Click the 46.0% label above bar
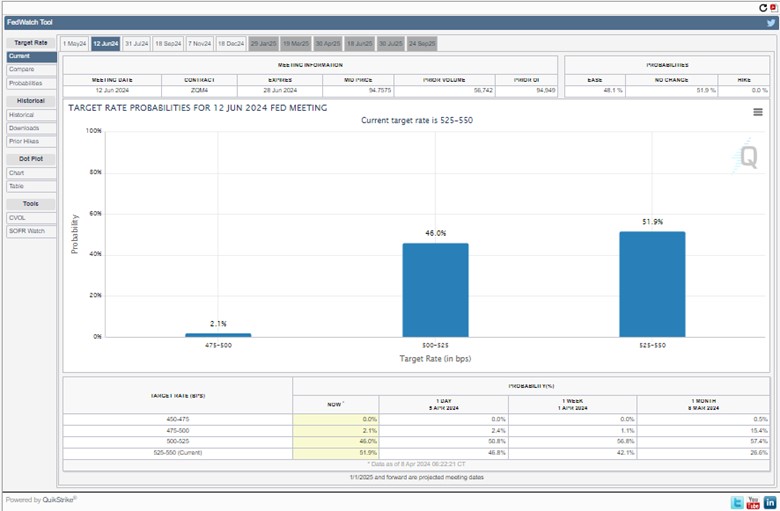This screenshot has height=511, width=780. [435, 233]
